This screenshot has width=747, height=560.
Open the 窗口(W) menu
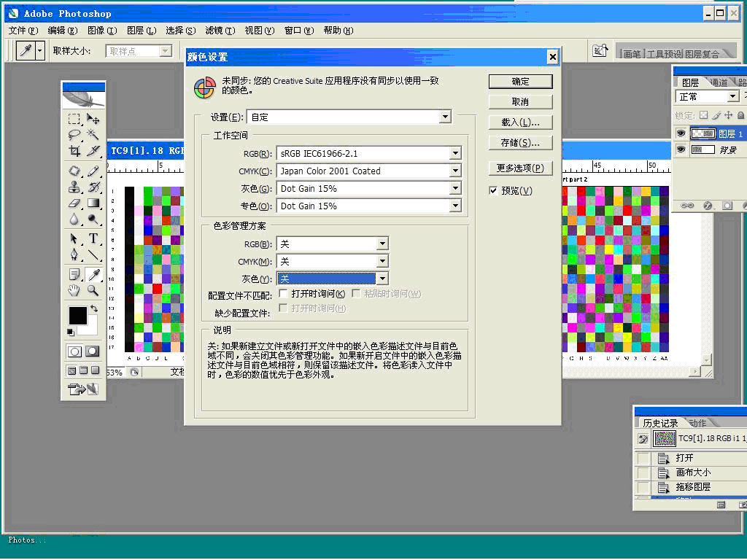(x=299, y=31)
